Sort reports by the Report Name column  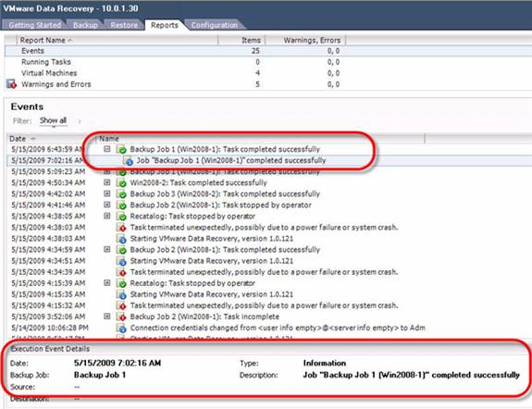click(118, 40)
